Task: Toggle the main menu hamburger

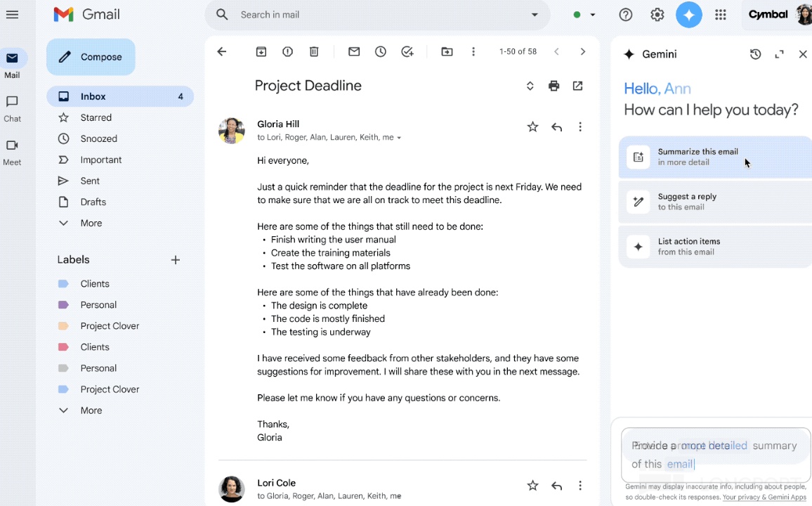Action: (12, 14)
